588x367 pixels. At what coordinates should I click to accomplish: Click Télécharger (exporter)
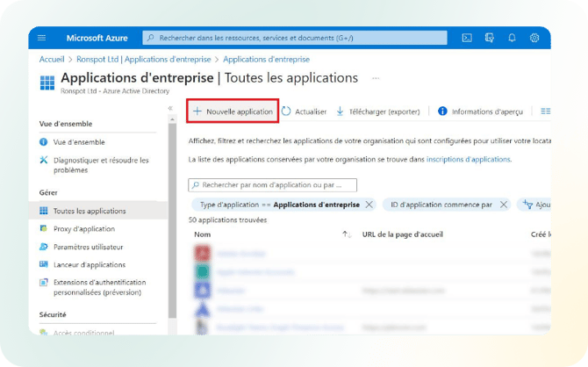378,112
